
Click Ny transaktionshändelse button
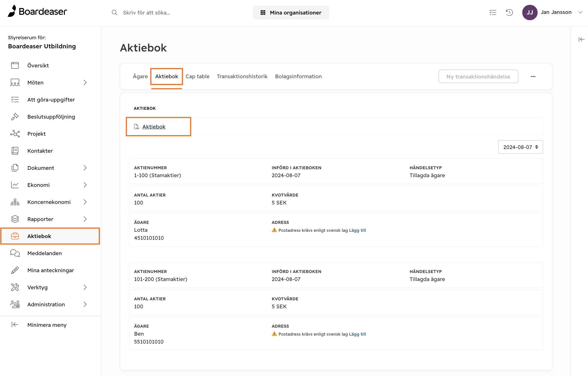click(x=478, y=77)
